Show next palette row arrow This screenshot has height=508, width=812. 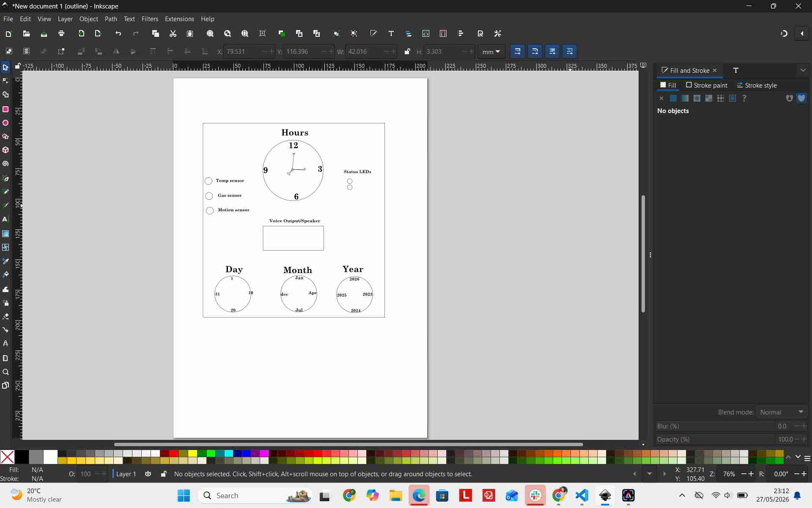798,457
